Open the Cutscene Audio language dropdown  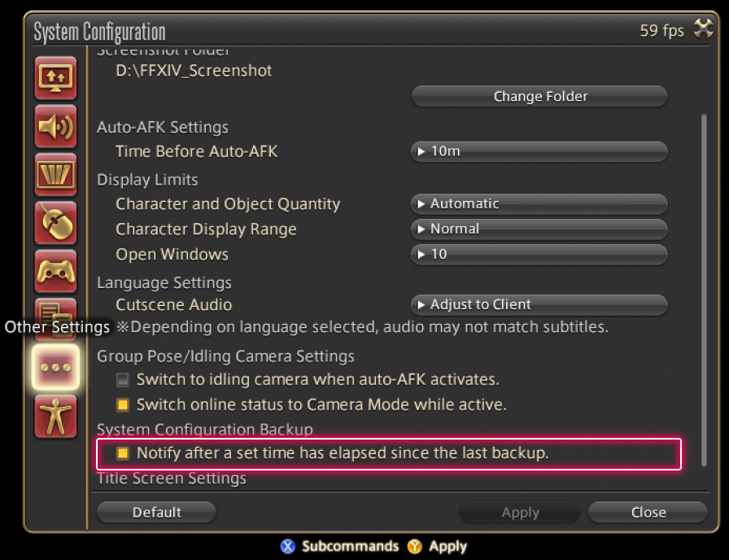[539, 304]
